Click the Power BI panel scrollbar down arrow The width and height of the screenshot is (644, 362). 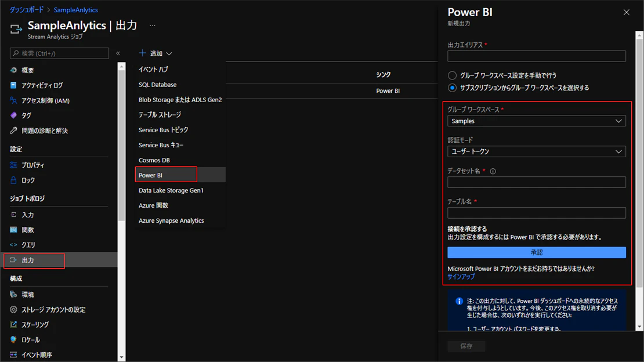(x=639, y=327)
